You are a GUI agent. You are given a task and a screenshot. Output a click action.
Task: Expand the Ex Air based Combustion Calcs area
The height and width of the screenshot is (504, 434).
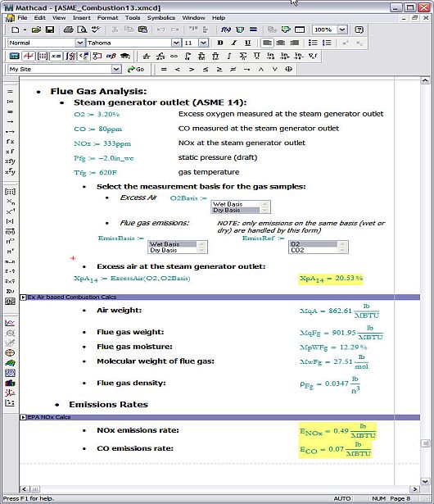click(23, 297)
